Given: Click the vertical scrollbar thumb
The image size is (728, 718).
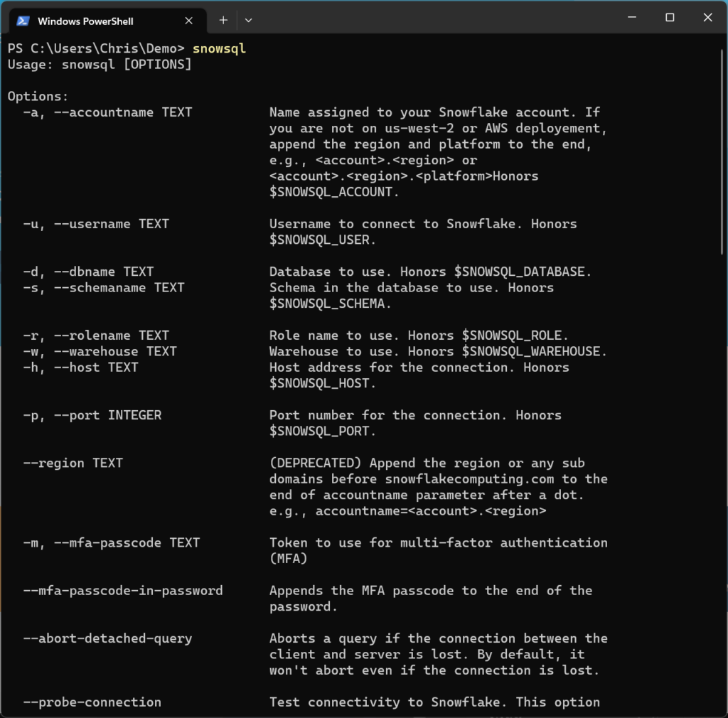Looking at the screenshot, I should [723, 149].
